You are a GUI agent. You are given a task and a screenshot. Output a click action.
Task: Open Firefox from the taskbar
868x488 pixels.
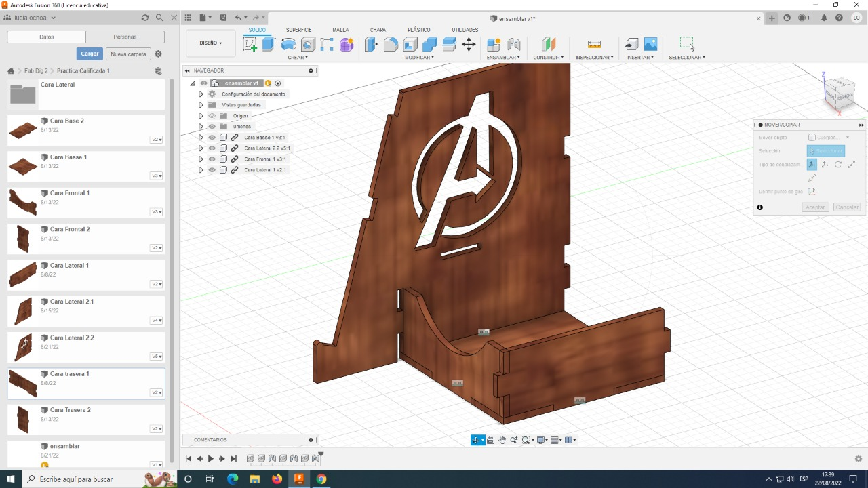tap(277, 479)
